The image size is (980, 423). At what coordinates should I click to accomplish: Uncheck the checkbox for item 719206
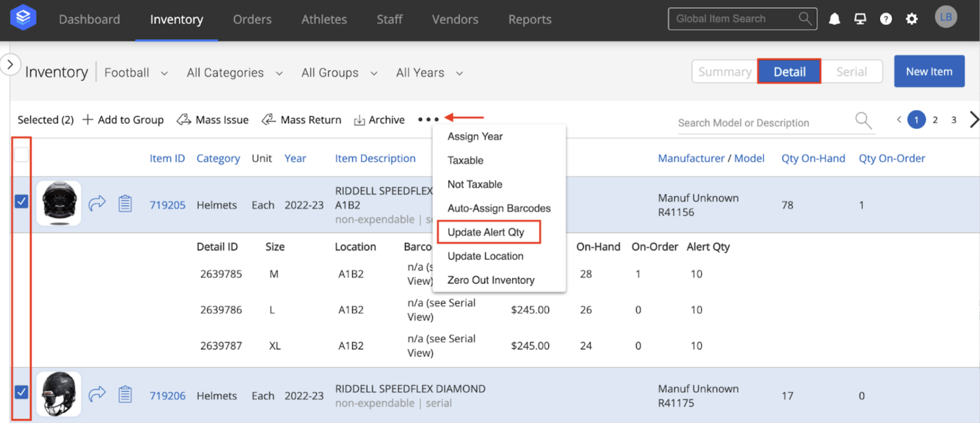click(x=22, y=392)
